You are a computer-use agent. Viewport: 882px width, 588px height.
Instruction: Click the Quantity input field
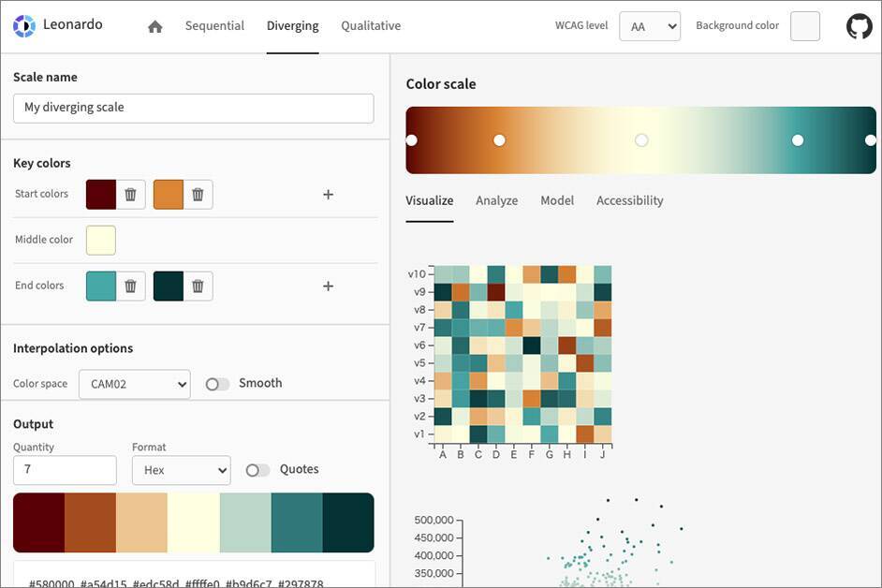[x=65, y=470]
